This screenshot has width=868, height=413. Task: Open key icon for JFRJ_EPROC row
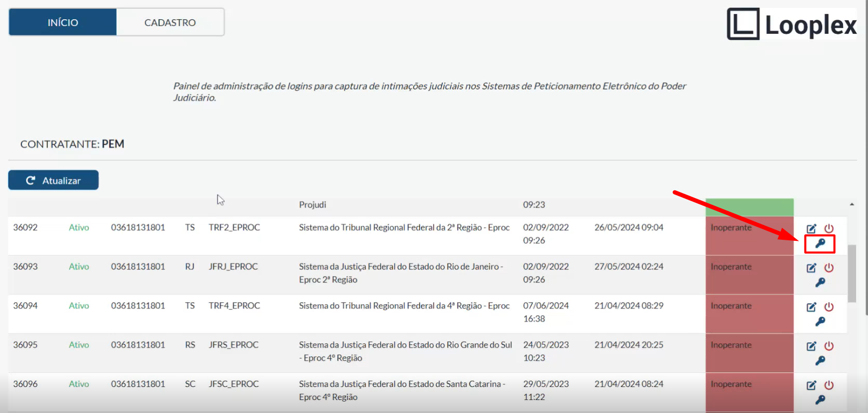(820, 282)
